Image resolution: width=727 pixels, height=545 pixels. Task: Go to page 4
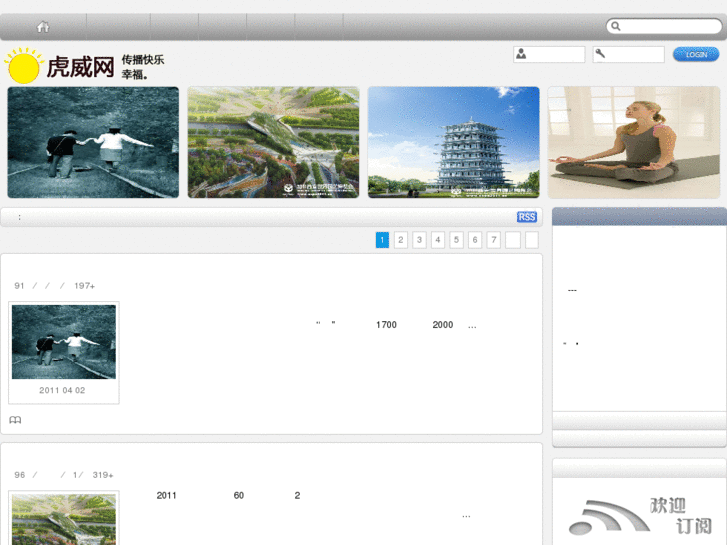click(438, 240)
